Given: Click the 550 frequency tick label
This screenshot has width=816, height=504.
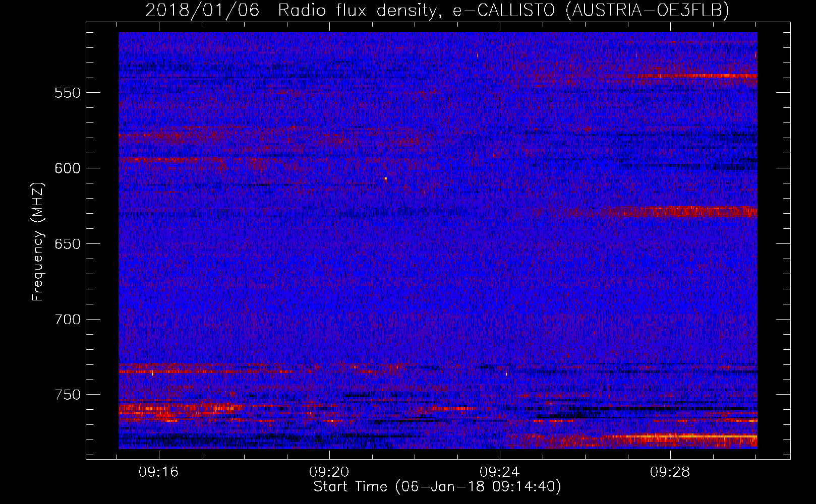Looking at the screenshot, I should click(68, 93).
